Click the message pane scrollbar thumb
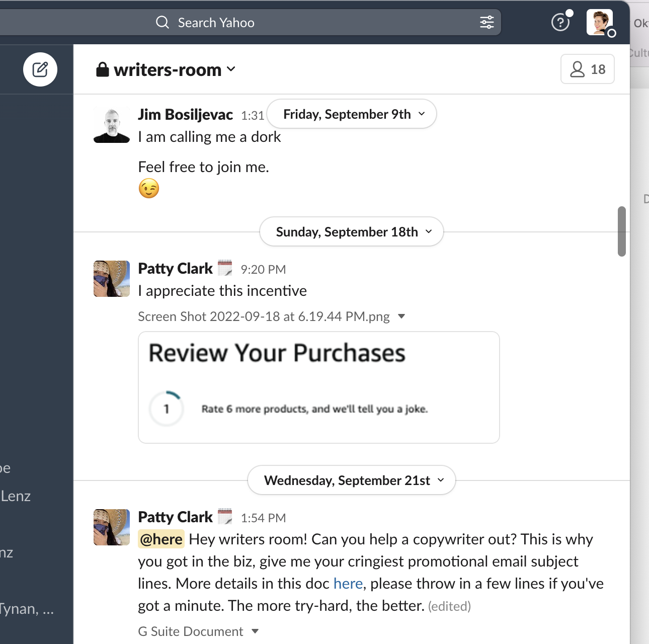649x644 pixels. pyautogui.click(x=622, y=231)
